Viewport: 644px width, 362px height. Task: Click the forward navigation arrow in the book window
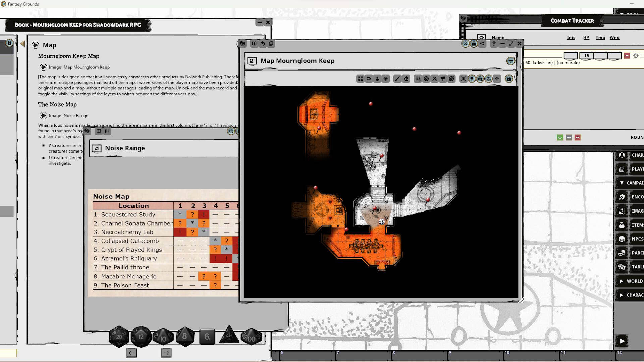(166, 353)
